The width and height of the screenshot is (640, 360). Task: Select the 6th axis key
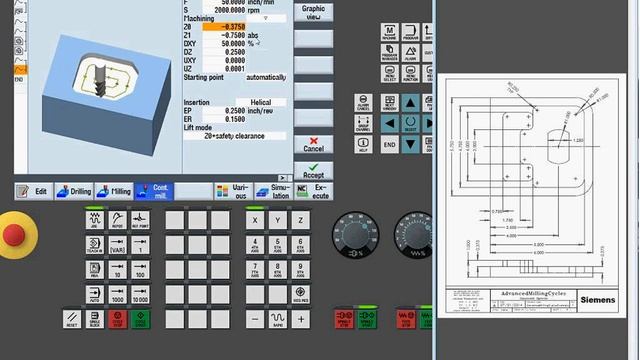tap(300, 245)
